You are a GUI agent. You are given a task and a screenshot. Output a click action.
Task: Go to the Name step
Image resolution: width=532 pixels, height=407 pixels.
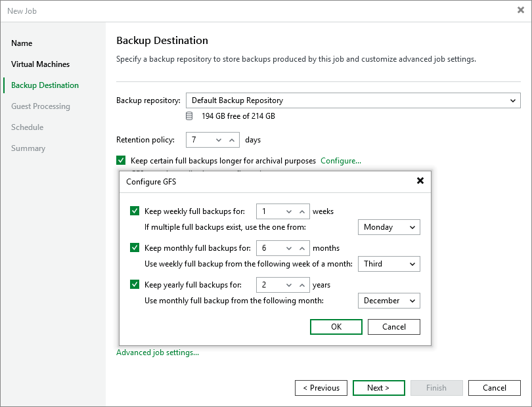coord(22,43)
